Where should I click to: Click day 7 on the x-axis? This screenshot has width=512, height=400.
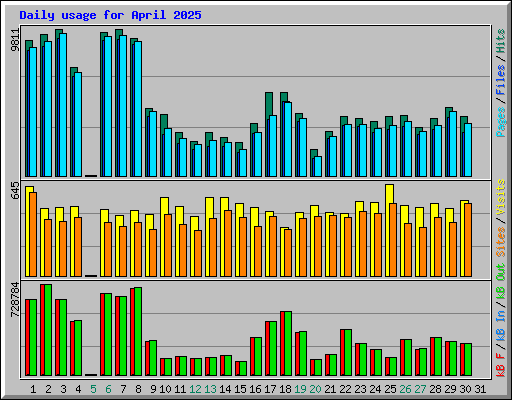(x=123, y=389)
